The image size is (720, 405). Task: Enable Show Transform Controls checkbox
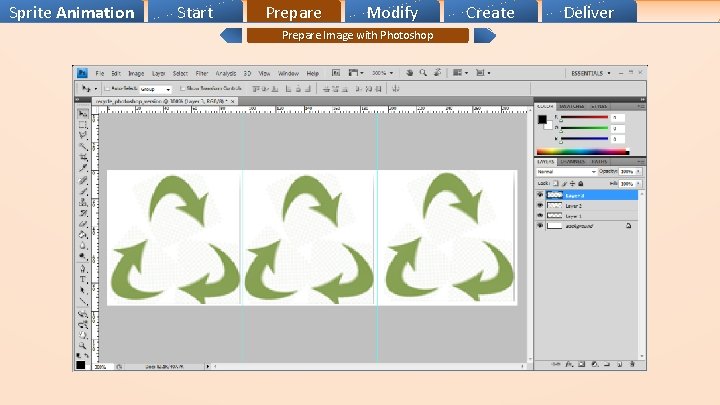coord(182,88)
